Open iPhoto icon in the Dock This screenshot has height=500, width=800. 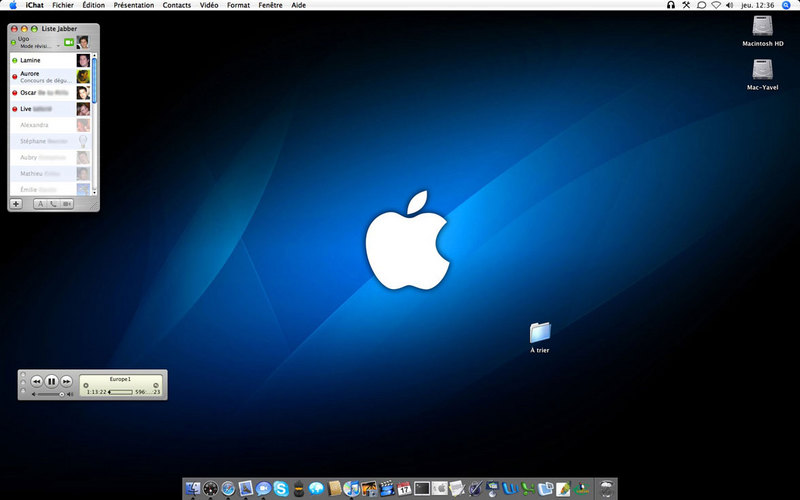(x=369, y=488)
